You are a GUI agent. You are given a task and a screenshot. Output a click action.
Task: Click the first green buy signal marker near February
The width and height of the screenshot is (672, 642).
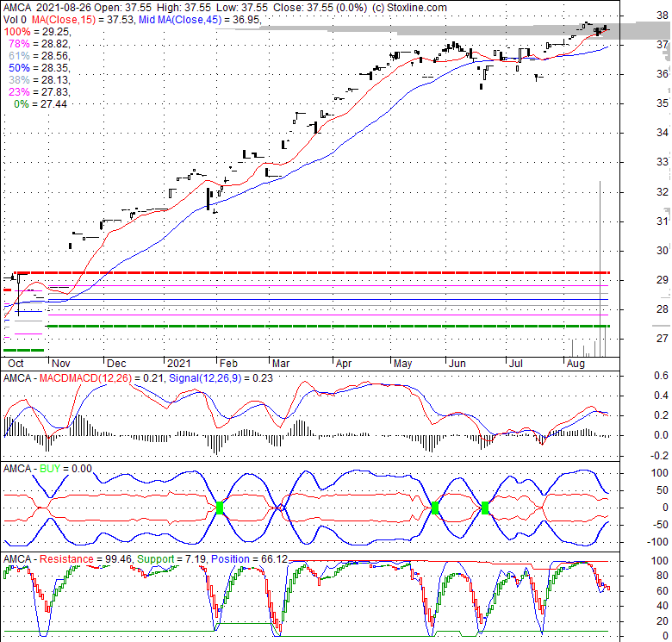220,508
